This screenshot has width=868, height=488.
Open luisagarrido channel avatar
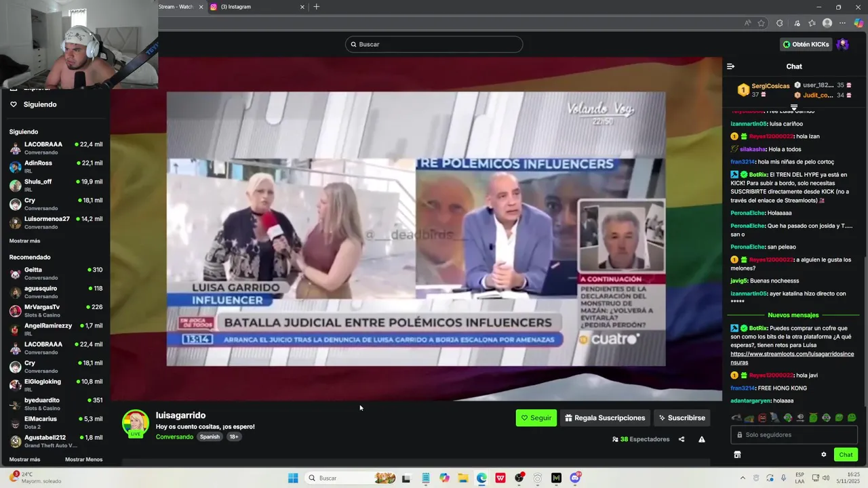click(x=135, y=423)
